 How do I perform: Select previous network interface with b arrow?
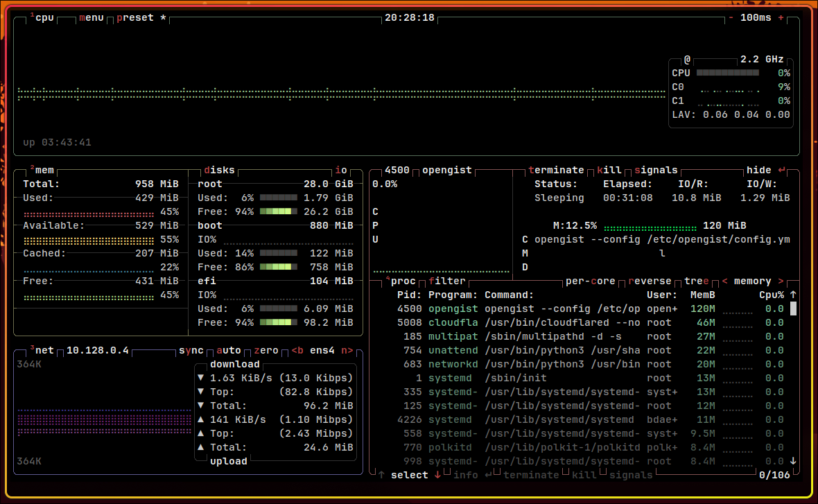pyautogui.click(x=297, y=350)
